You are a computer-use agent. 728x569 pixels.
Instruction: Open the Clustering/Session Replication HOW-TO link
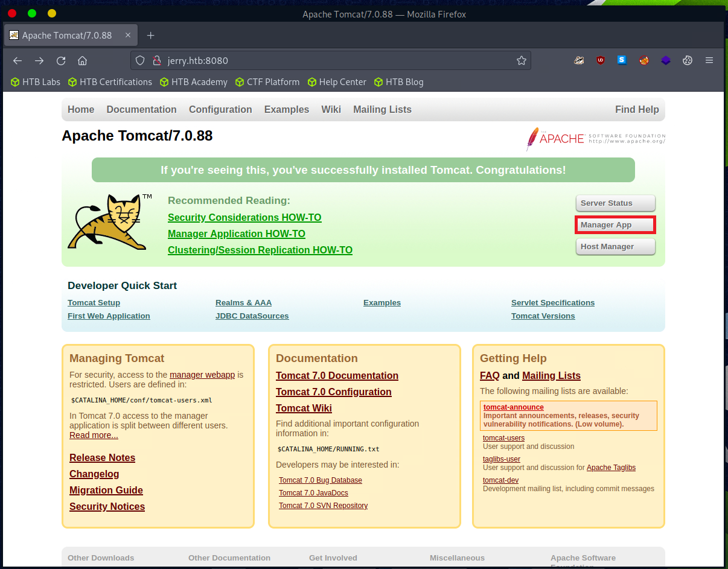[x=260, y=250]
